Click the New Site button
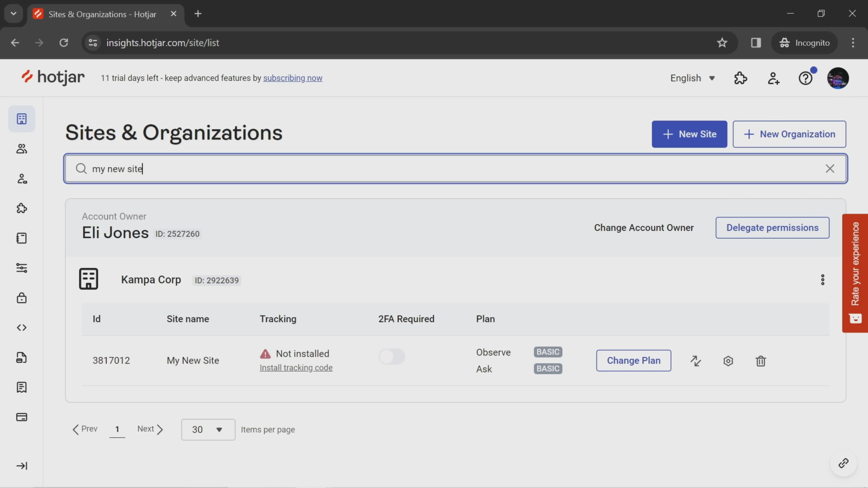Image resolution: width=868 pixels, height=488 pixels. (689, 134)
